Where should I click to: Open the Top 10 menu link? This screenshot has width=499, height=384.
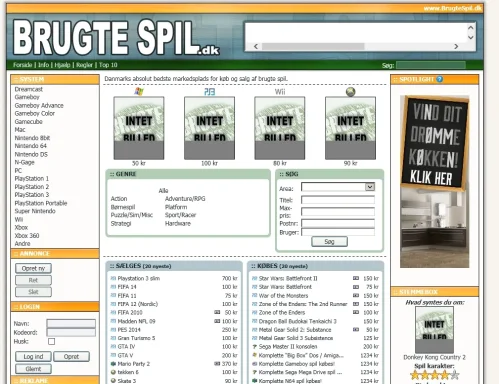pyautogui.click(x=108, y=65)
